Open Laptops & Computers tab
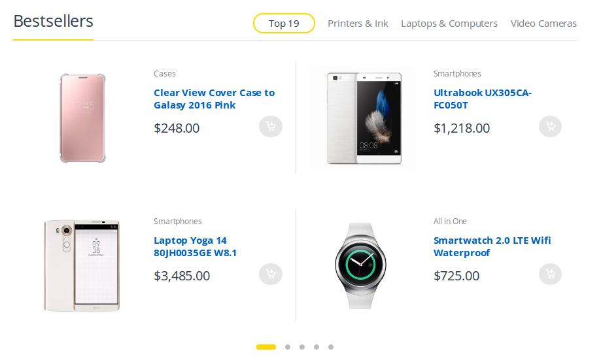 pos(449,24)
